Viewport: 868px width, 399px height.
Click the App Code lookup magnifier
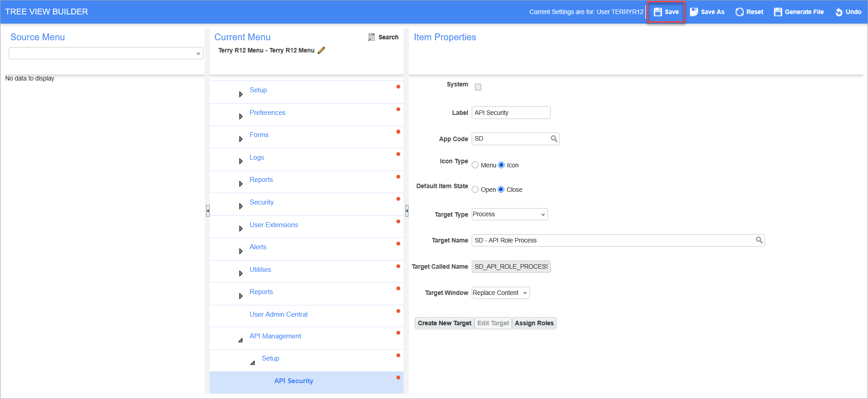pos(554,139)
